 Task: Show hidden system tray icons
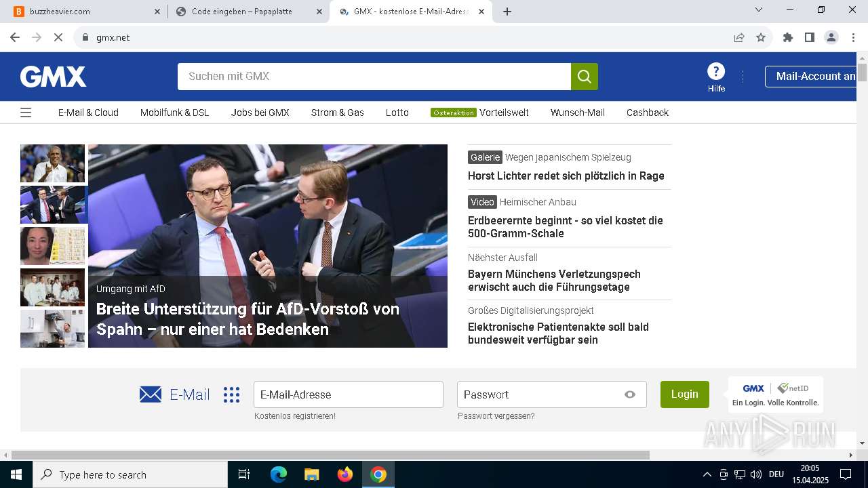pos(707,474)
